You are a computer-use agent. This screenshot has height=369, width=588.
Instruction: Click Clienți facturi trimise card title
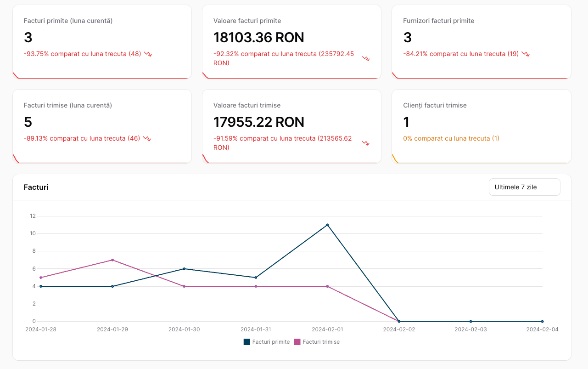click(x=435, y=105)
